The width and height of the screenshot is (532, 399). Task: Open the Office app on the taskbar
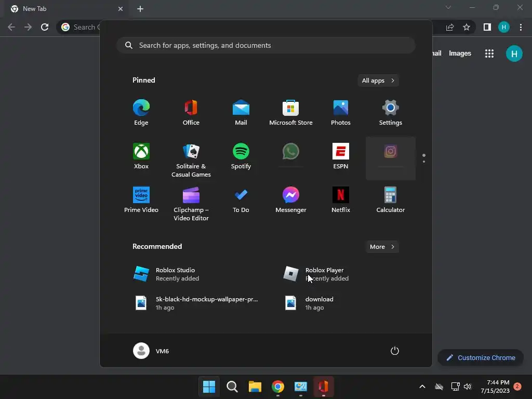click(323, 387)
